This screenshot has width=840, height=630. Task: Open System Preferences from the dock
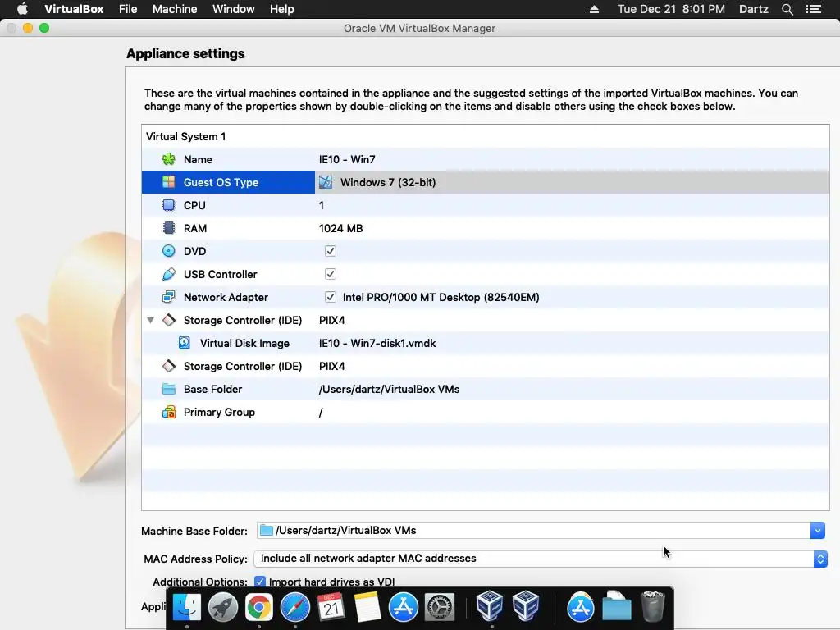[440, 607]
